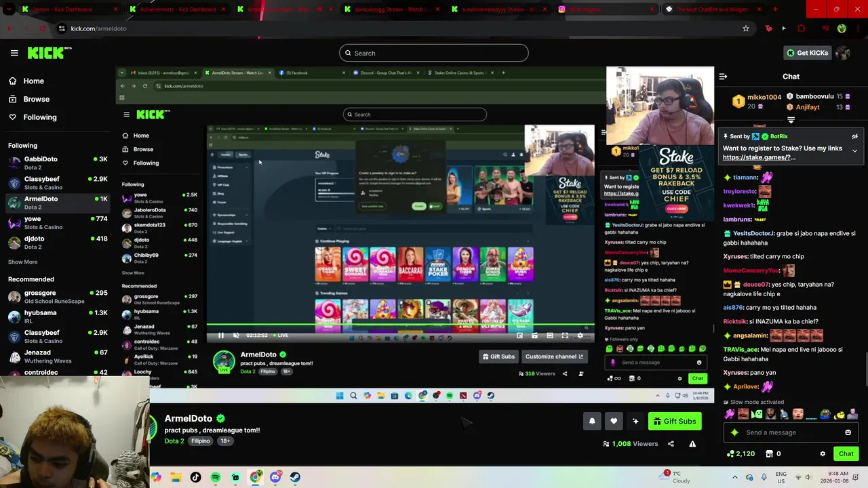Viewport: 868px width, 488px height.
Task: Click the embedded player's settings gear
Action: (x=580, y=335)
